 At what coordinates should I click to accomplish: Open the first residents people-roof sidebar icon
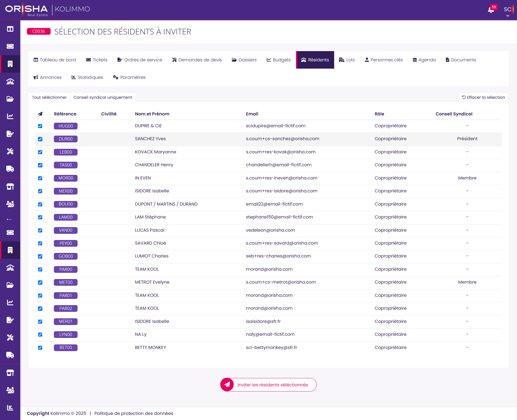tap(10, 82)
